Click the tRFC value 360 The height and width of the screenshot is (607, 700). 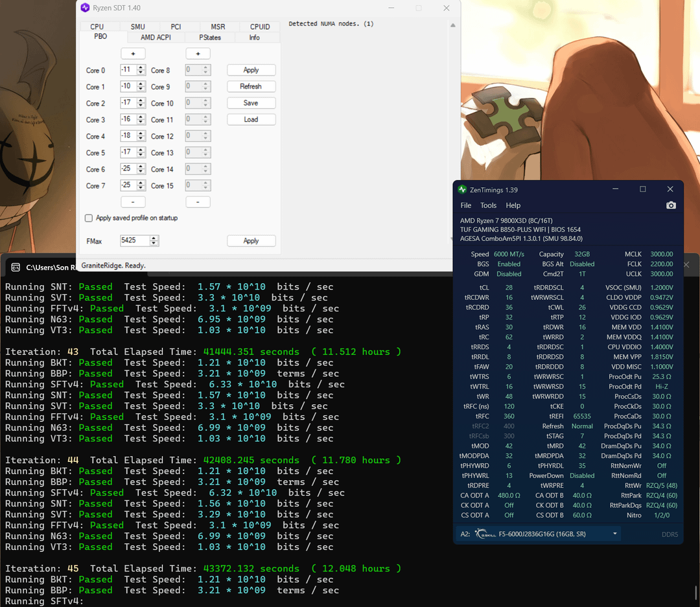point(509,416)
